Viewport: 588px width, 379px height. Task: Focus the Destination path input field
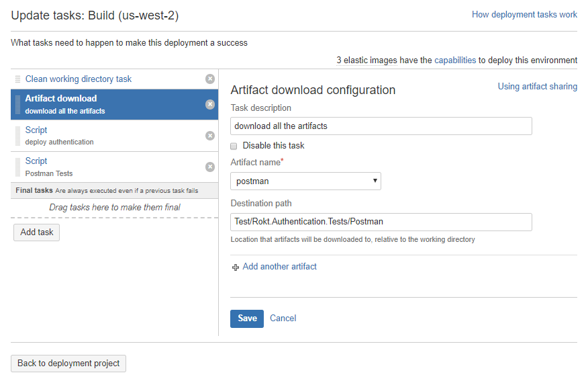click(x=381, y=222)
